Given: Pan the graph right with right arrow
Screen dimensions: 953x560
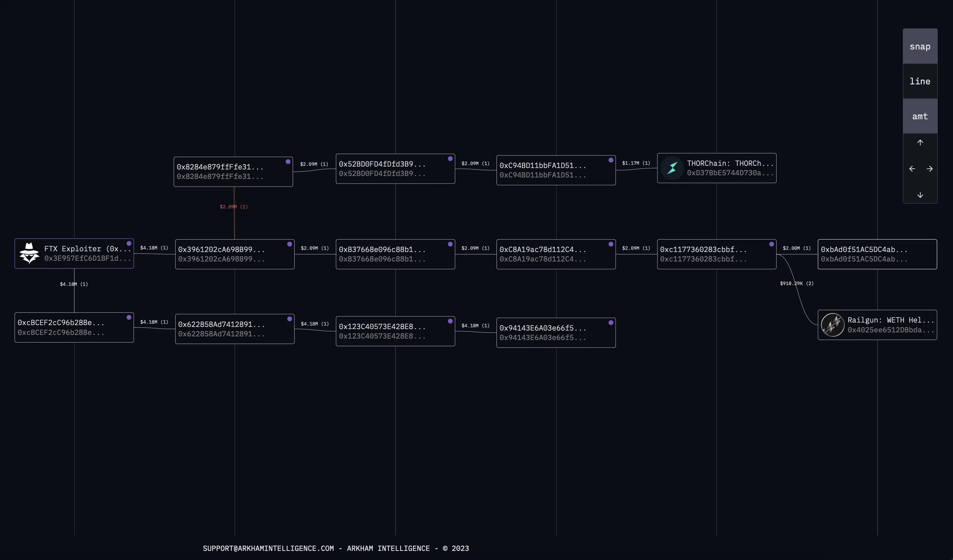Looking at the screenshot, I should 930,169.
